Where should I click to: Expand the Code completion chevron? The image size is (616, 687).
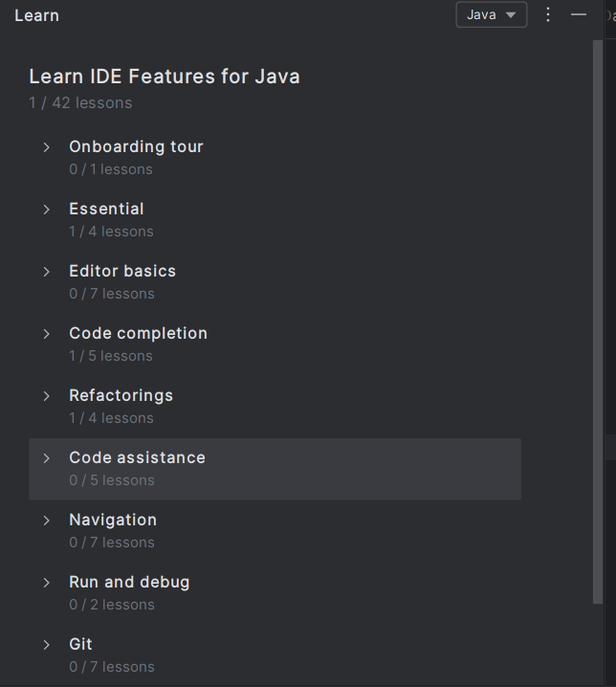click(x=47, y=334)
